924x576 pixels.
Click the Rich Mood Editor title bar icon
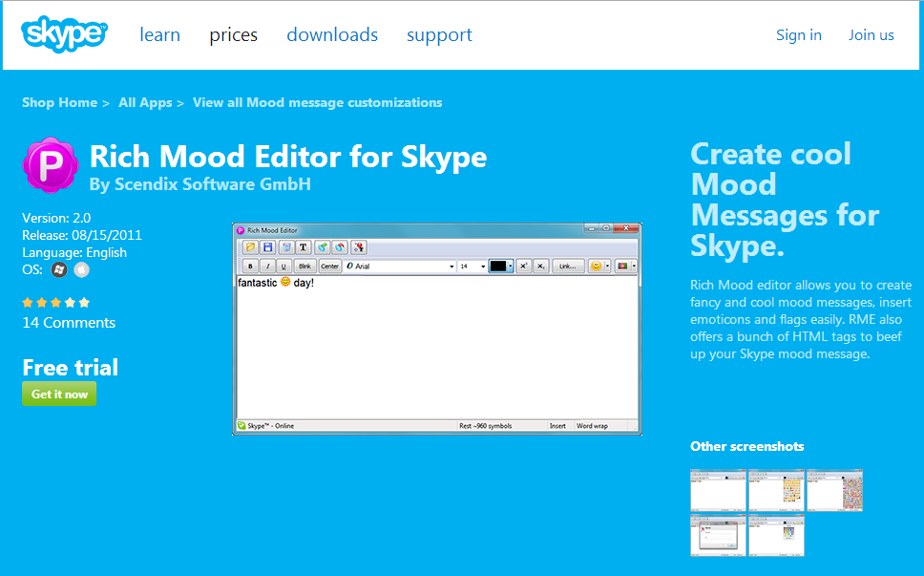(x=241, y=230)
